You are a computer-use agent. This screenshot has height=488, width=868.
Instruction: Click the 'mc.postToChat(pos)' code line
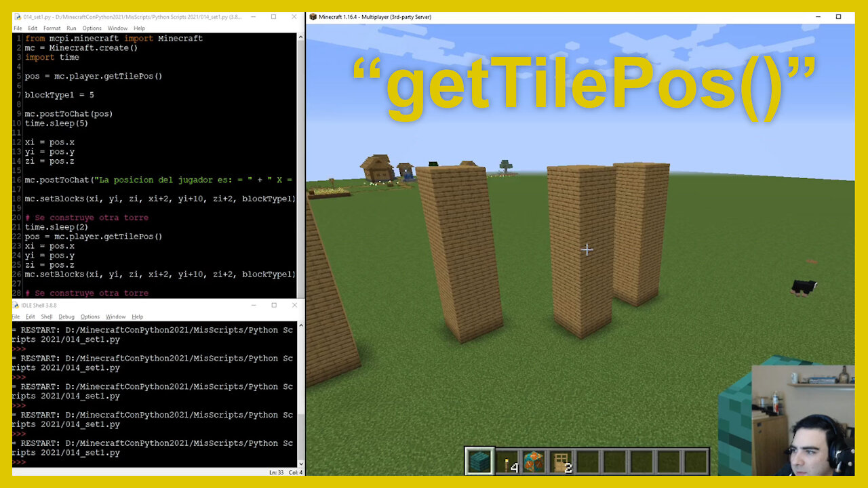click(x=69, y=114)
